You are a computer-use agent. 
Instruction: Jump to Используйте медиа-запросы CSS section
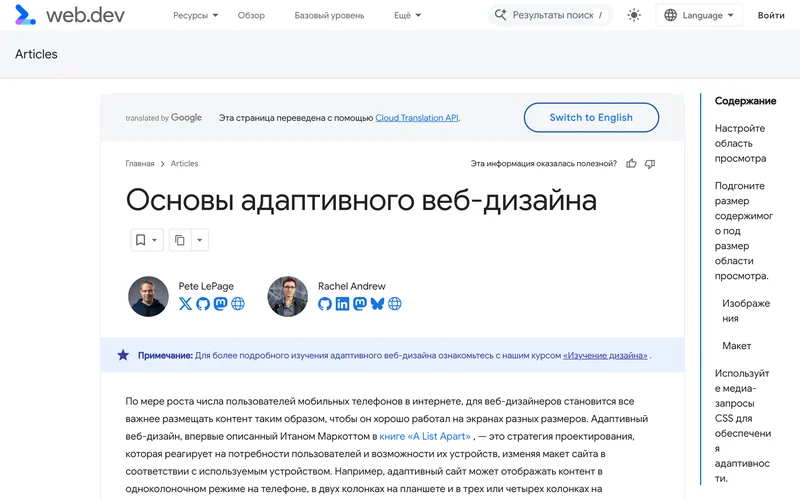pos(743,426)
